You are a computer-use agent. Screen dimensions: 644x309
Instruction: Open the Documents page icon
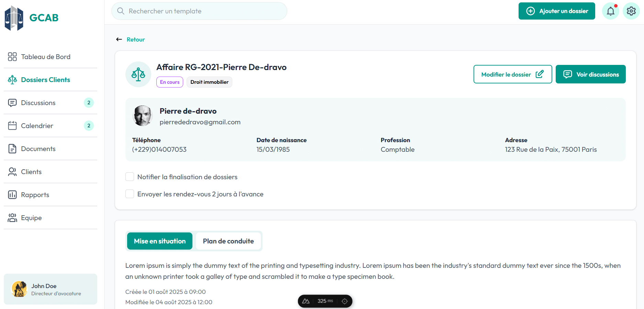(x=12, y=149)
